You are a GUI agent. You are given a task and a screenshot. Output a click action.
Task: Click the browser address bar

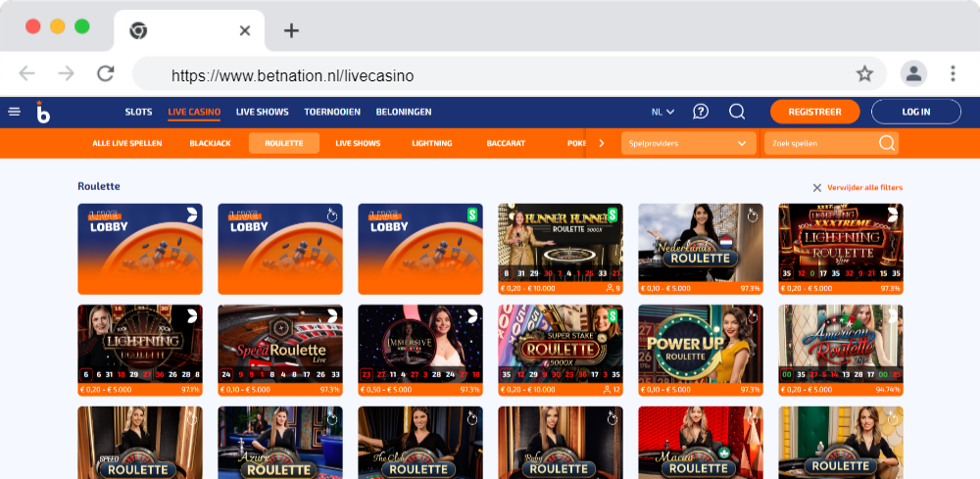(x=510, y=74)
